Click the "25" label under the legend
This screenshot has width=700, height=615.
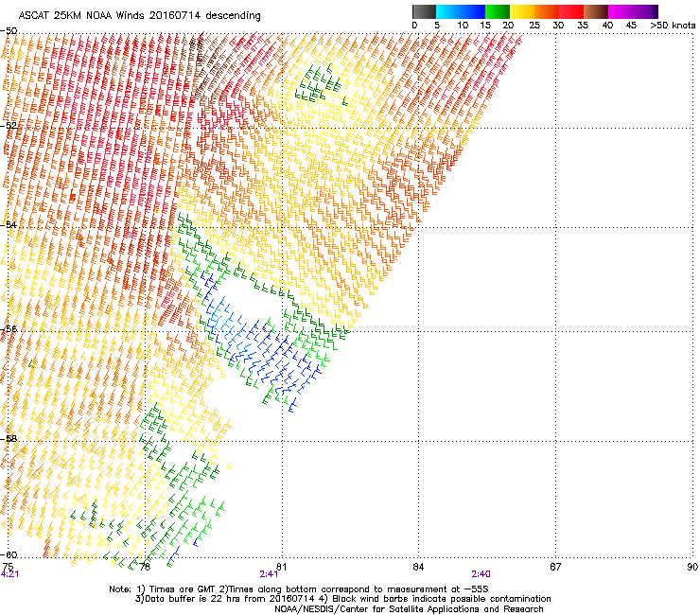click(534, 26)
